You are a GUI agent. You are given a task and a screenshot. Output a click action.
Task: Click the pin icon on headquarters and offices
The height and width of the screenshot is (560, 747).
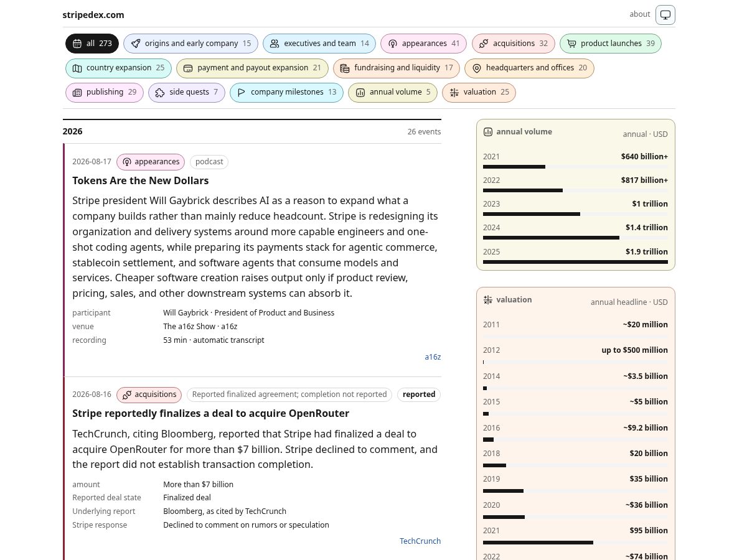[477, 68]
